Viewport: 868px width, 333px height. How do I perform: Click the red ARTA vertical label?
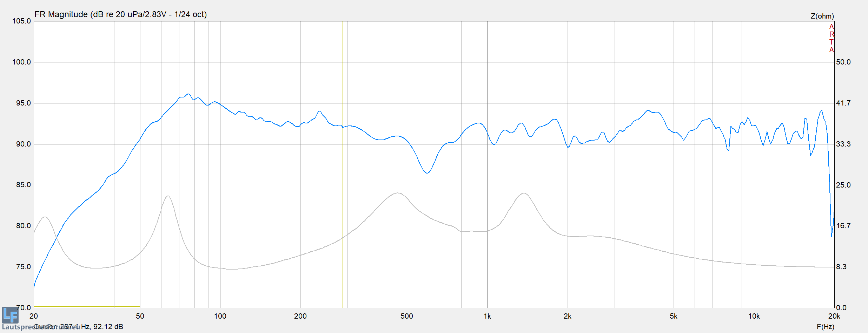831,39
